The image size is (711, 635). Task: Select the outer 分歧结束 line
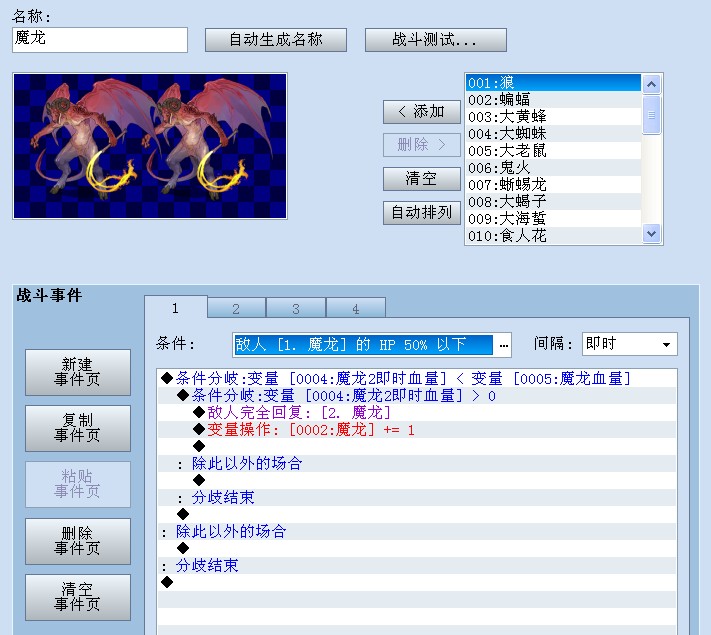click(417, 566)
